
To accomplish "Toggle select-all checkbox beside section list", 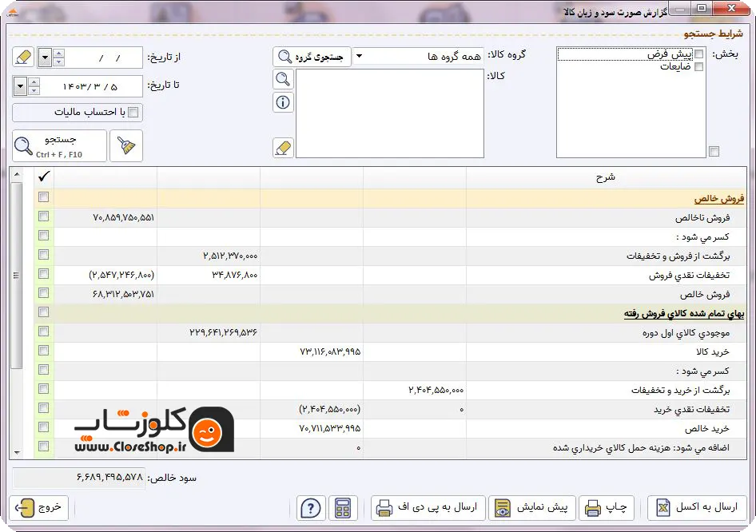I will pyautogui.click(x=714, y=151).
